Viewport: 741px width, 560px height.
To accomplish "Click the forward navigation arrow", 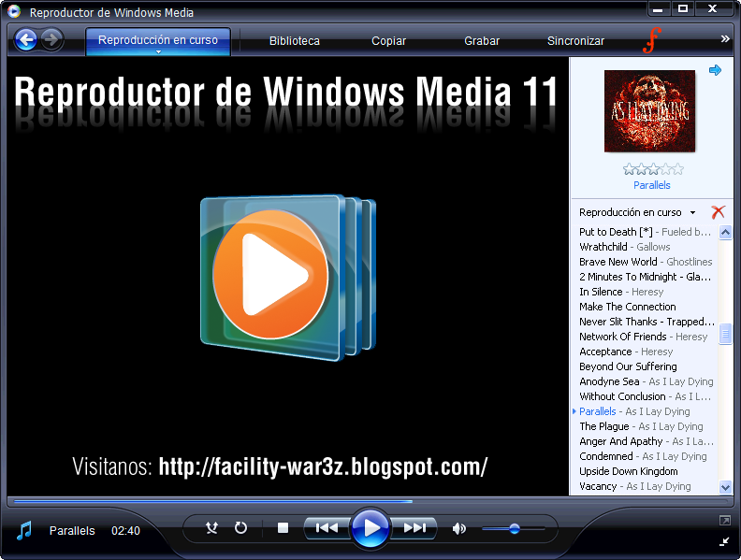I will [x=51, y=39].
